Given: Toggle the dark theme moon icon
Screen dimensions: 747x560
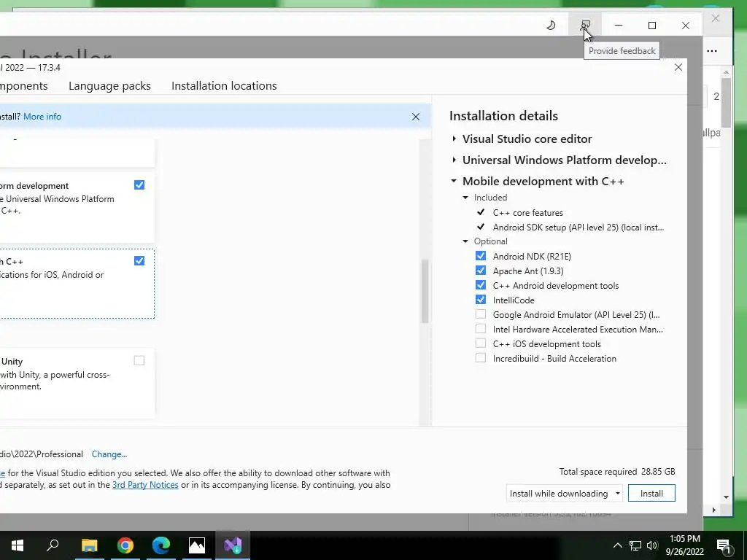Looking at the screenshot, I should pyautogui.click(x=551, y=26).
